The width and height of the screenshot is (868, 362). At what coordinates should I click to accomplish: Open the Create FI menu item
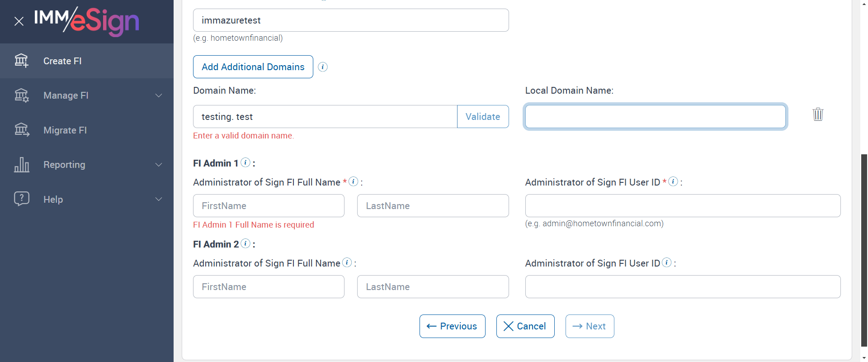62,61
